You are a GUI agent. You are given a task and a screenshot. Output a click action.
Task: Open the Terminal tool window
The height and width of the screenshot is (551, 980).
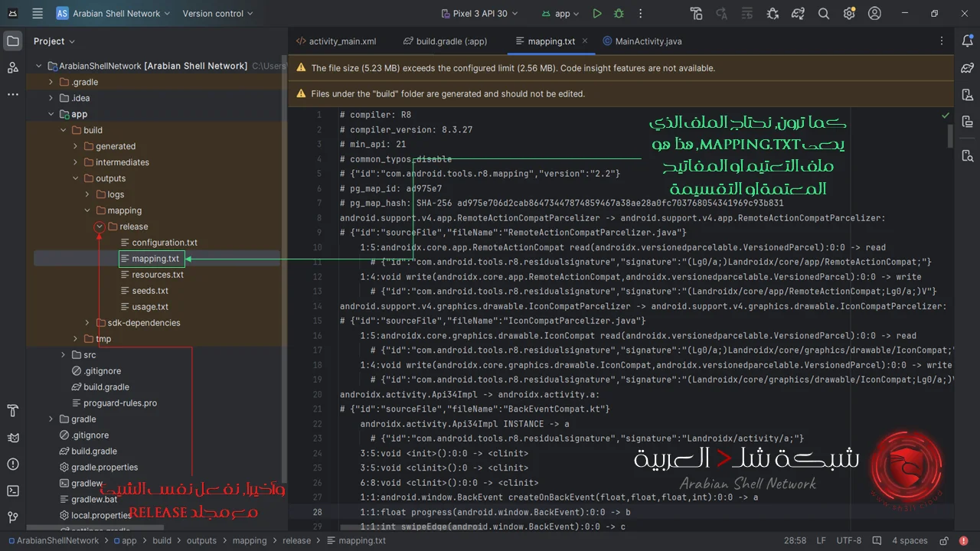12,491
